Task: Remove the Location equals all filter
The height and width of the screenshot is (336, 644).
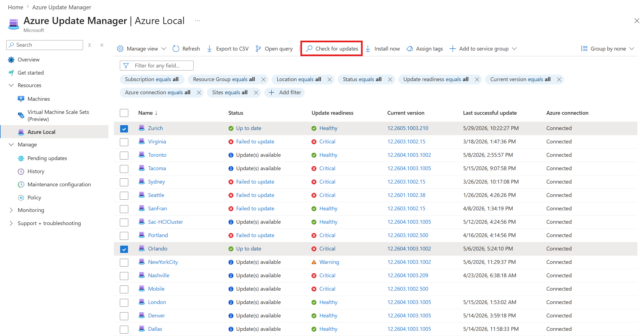Action: (x=330, y=79)
